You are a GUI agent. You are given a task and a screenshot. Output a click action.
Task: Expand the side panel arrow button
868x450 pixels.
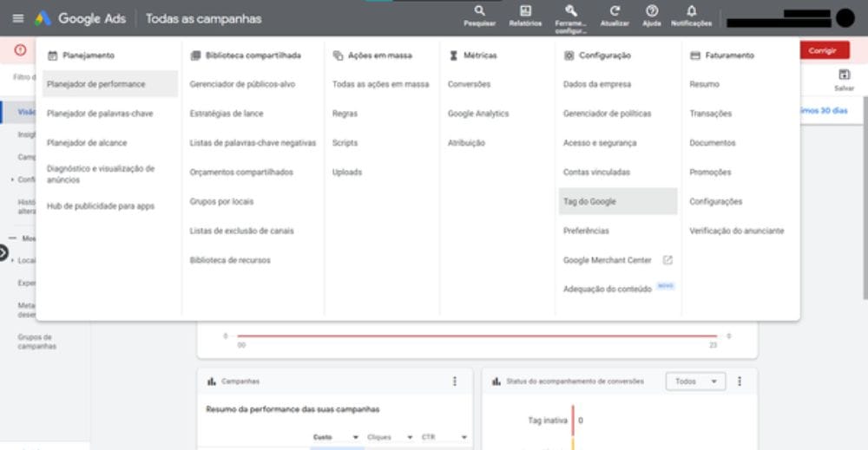click(3, 253)
